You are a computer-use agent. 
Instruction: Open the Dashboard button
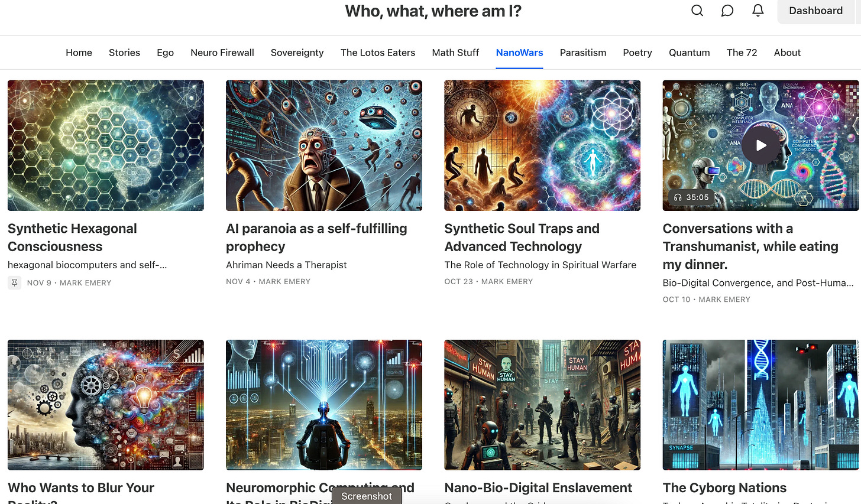(815, 11)
